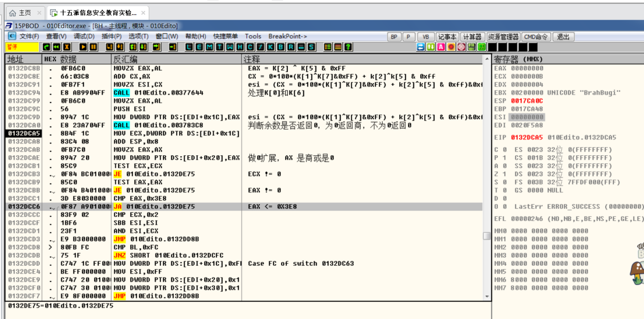Open the 调试(D) debug menu
Image resolution: width=644 pixels, height=319 pixels.
pos(84,36)
